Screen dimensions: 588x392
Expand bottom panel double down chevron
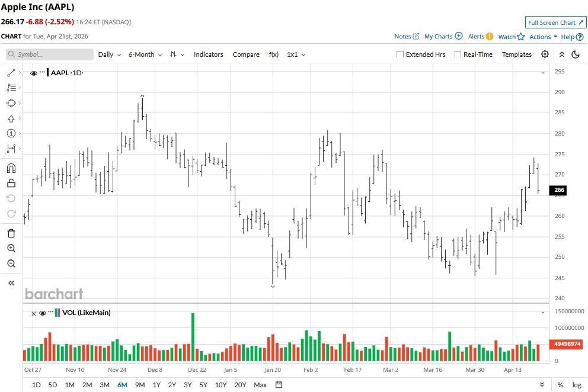[x=542, y=384]
